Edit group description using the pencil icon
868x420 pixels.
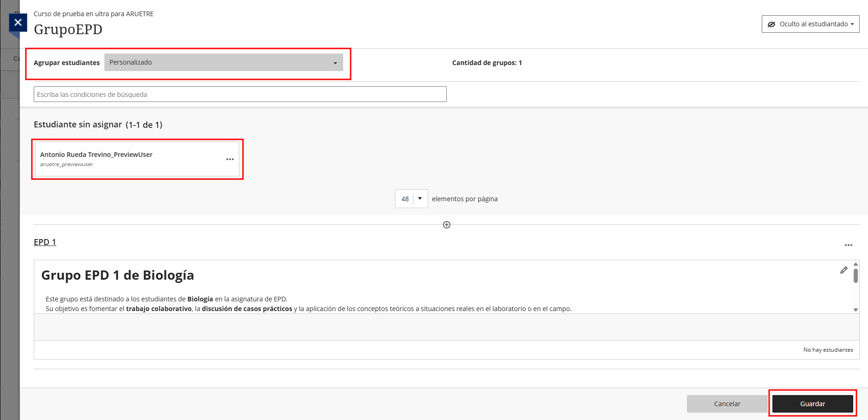(844, 270)
